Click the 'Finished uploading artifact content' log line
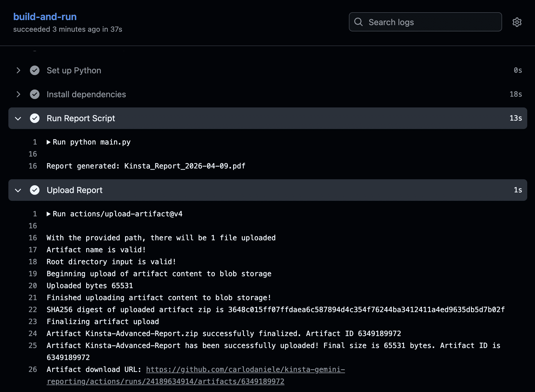Image resolution: width=535 pixels, height=392 pixels. [x=159, y=298]
